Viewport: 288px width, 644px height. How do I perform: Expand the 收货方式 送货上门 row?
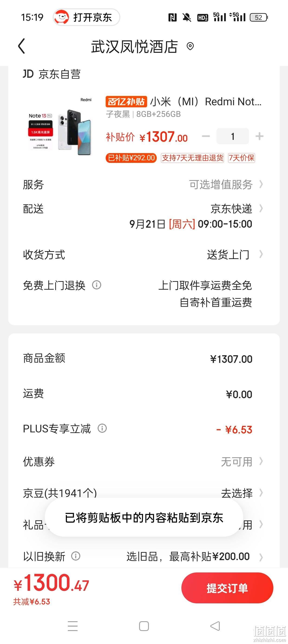[144, 254]
